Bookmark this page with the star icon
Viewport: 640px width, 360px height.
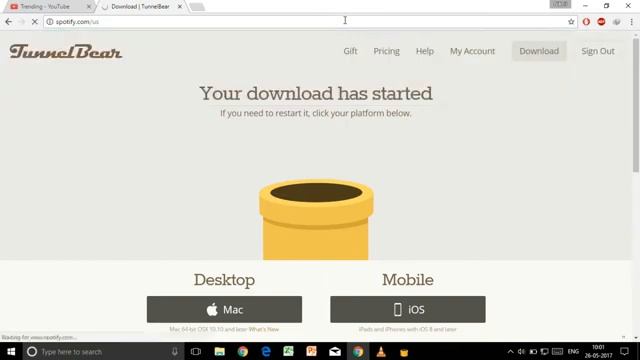pos(571,22)
